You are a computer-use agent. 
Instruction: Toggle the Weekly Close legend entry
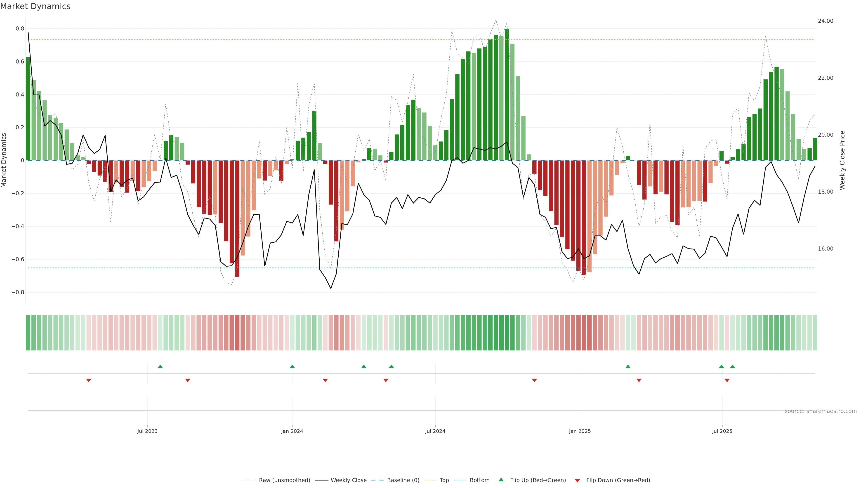coord(348,480)
